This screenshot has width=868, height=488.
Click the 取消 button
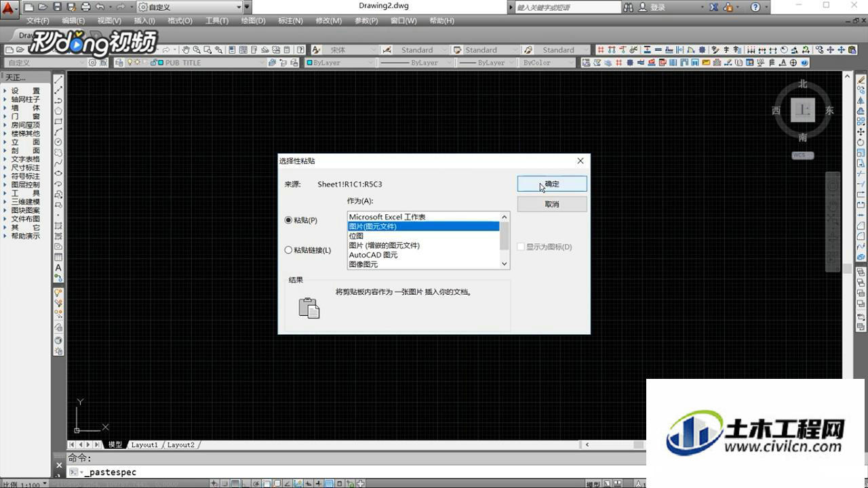click(x=552, y=204)
